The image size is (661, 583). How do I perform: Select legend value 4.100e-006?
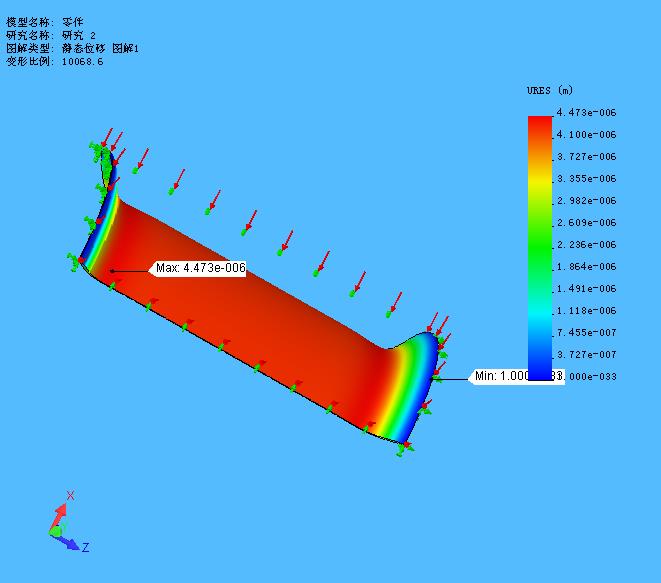point(586,134)
